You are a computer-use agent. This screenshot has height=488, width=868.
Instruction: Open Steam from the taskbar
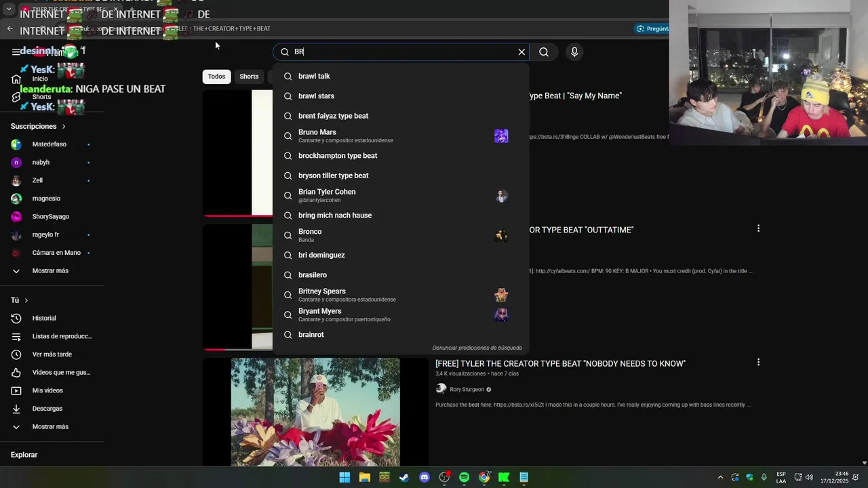coord(404,477)
